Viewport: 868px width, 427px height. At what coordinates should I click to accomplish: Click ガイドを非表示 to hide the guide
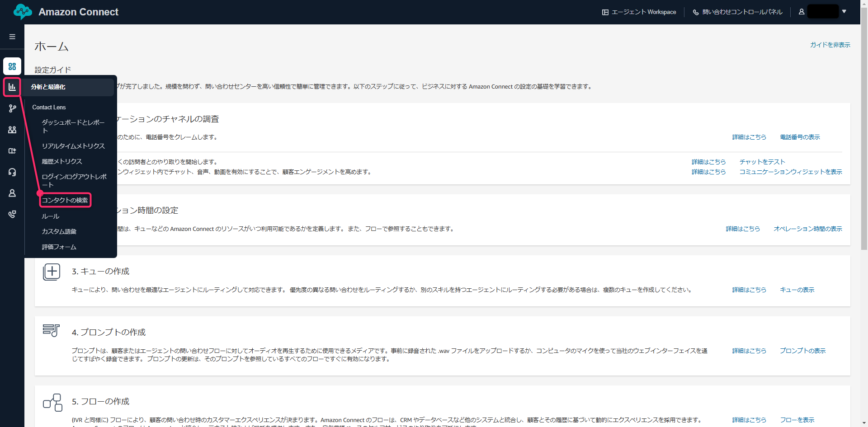point(830,45)
